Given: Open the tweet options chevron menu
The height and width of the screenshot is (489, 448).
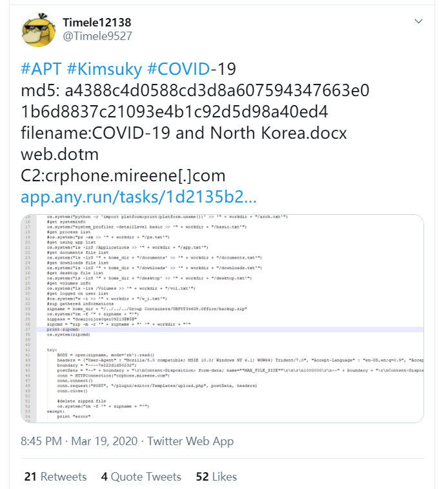Looking at the screenshot, I should (x=418, y=21).
